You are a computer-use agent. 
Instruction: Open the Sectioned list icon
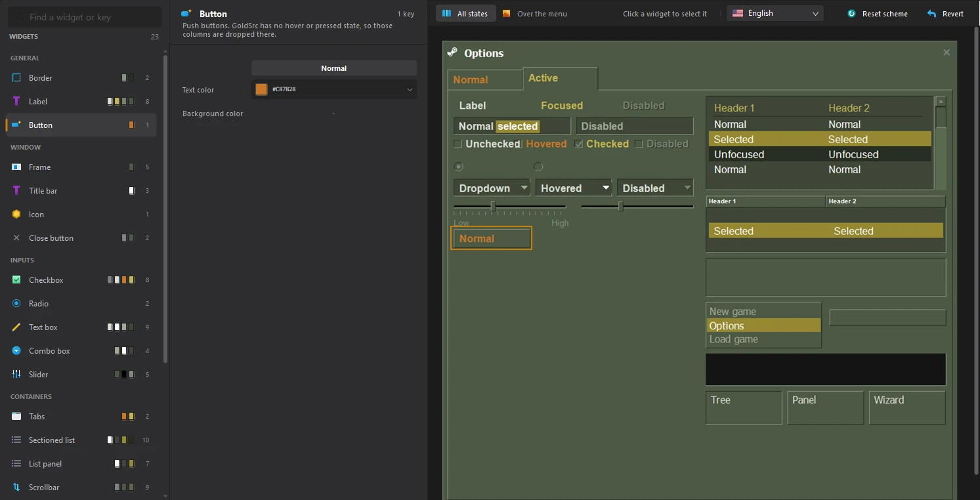(16, 440)
